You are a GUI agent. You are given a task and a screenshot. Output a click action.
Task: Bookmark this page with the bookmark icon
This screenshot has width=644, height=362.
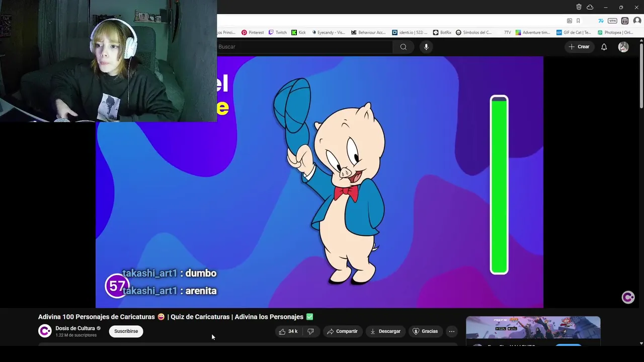(578, 21)
